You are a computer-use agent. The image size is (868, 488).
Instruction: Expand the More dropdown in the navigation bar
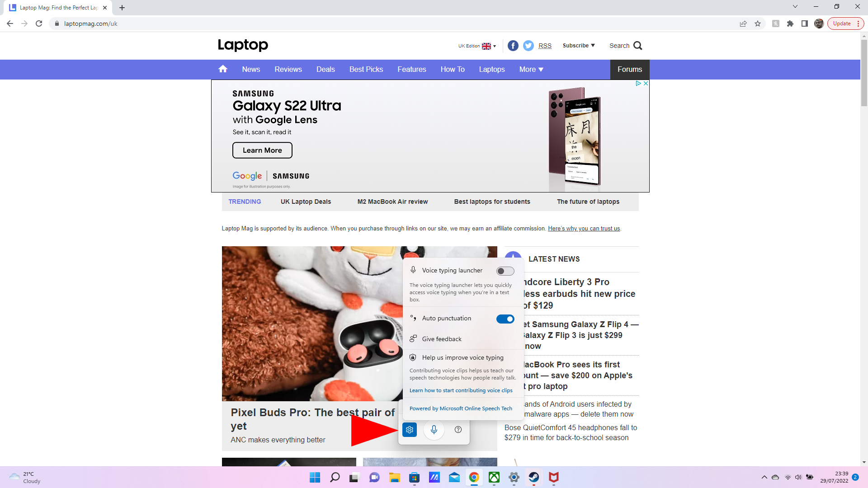tap(531, 69)
